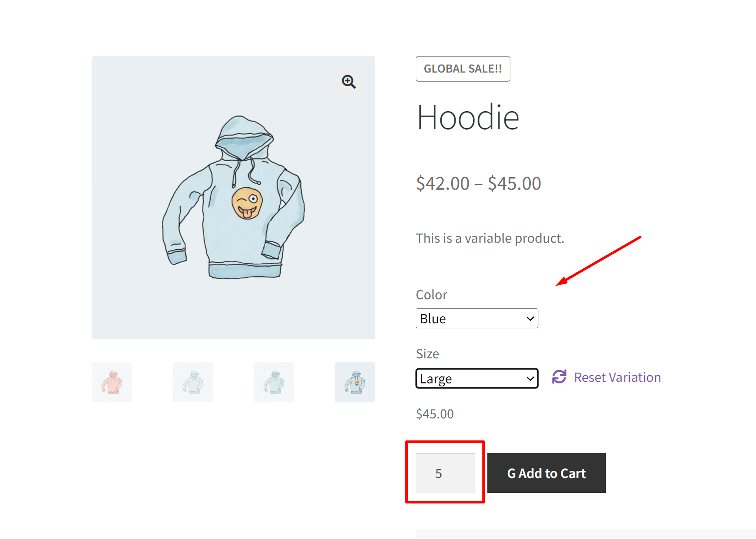Open the Size dropdown showing Large
Image resolution: width=756 pixels, height=539 pixels.
(477, 378)
